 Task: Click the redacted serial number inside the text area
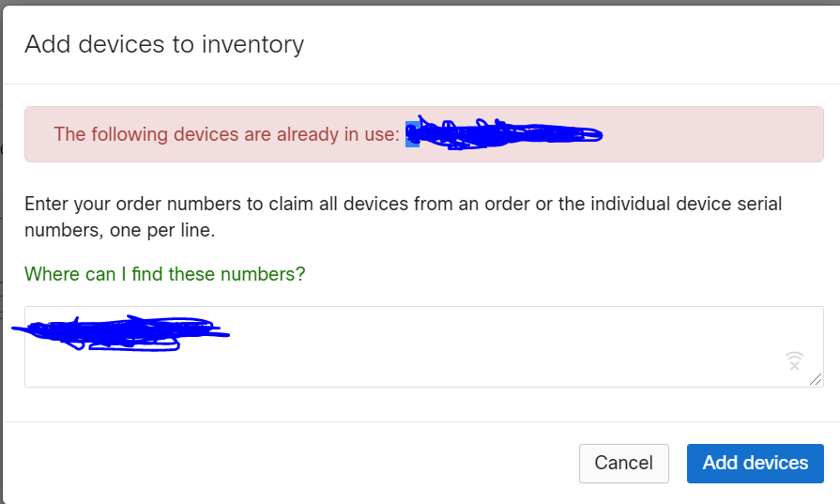pyautogui.click(x=120, y=333)
